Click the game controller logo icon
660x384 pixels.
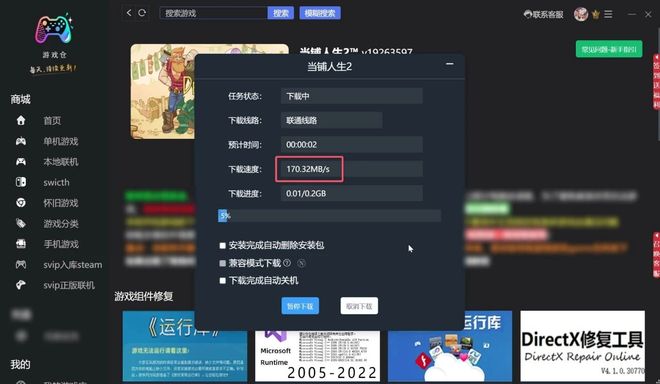coord(54,29)
